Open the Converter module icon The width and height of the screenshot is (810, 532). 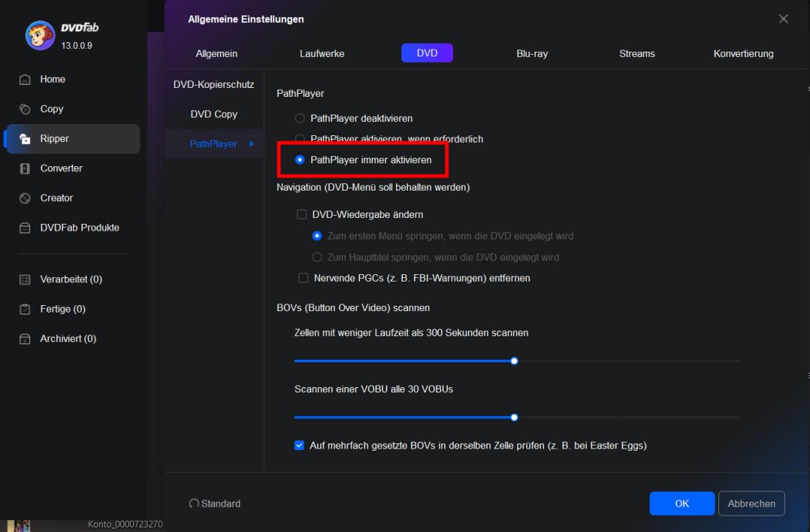pos(25,168)
